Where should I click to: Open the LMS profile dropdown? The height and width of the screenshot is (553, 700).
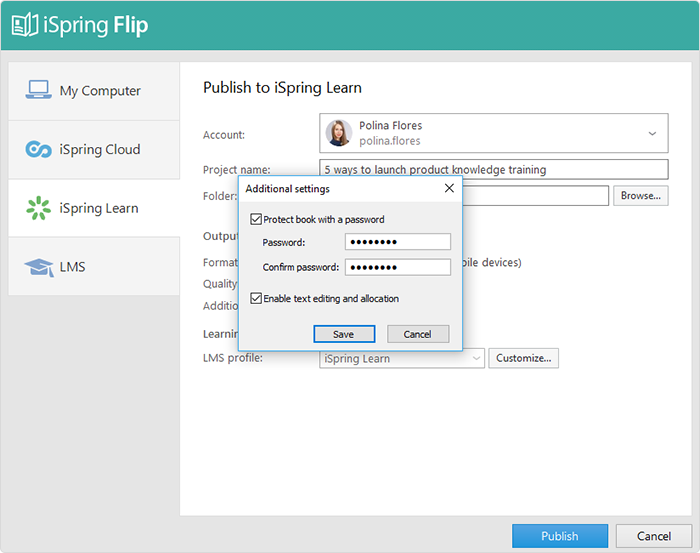click(x=402, y=358)
